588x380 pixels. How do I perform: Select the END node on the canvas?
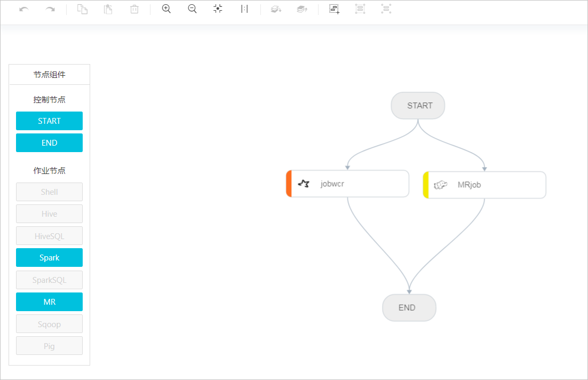tap(409, 307)
